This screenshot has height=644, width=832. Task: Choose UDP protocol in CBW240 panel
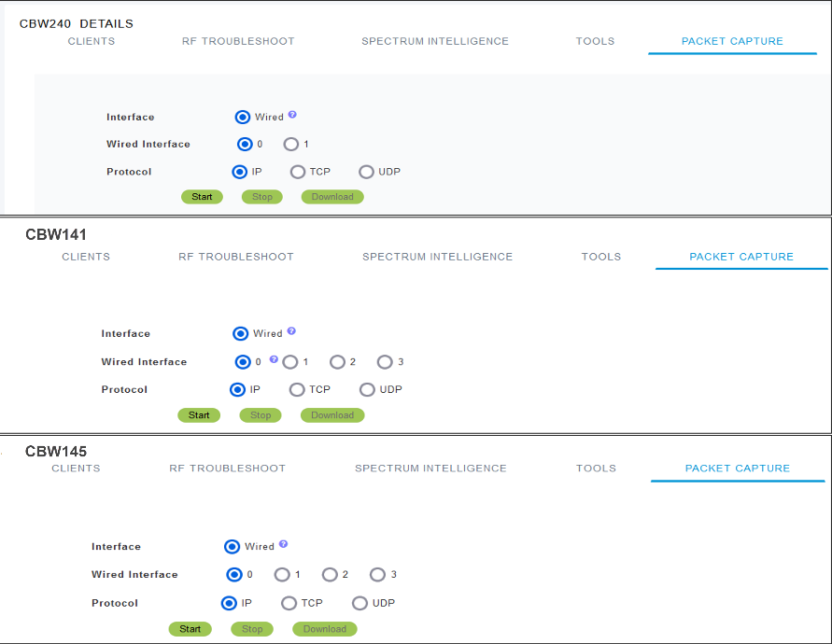click(366, 172)
